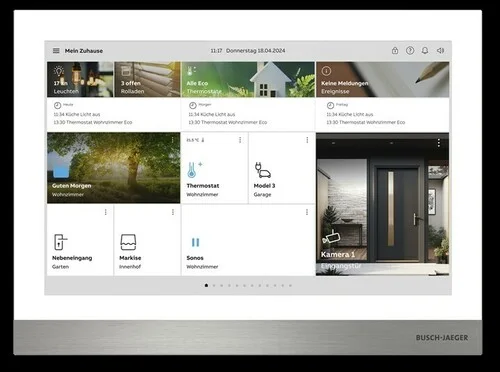This screenshot has height=372, width=500.
Task: Tap the awning icon for Markise
Action: 128,242
